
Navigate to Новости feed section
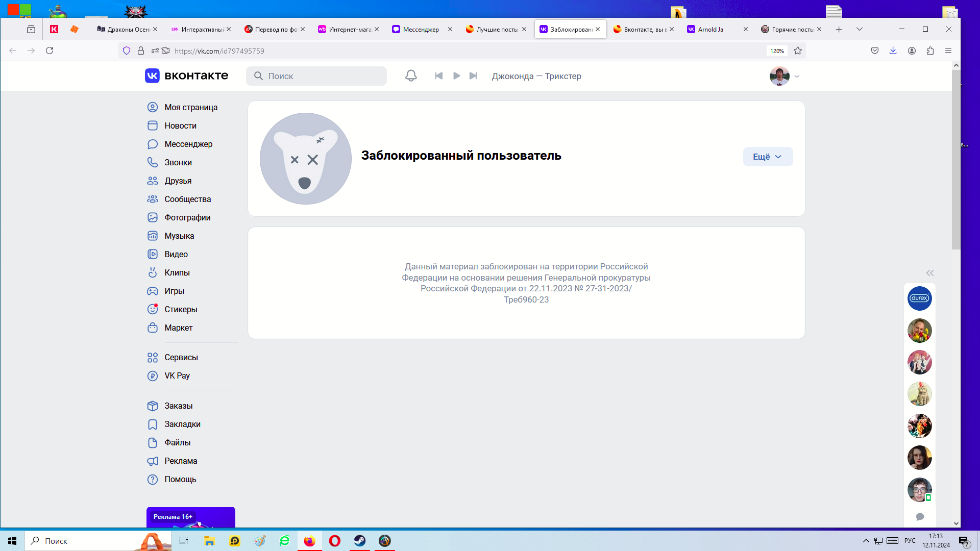point(180,125)
